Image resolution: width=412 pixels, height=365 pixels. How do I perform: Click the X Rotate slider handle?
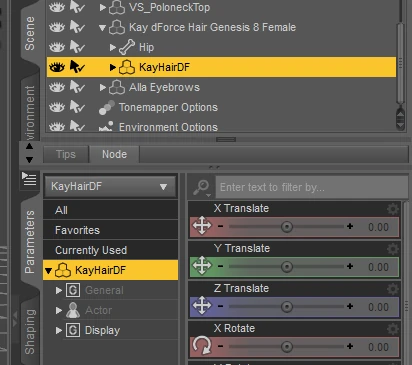(x=287, y=347)
